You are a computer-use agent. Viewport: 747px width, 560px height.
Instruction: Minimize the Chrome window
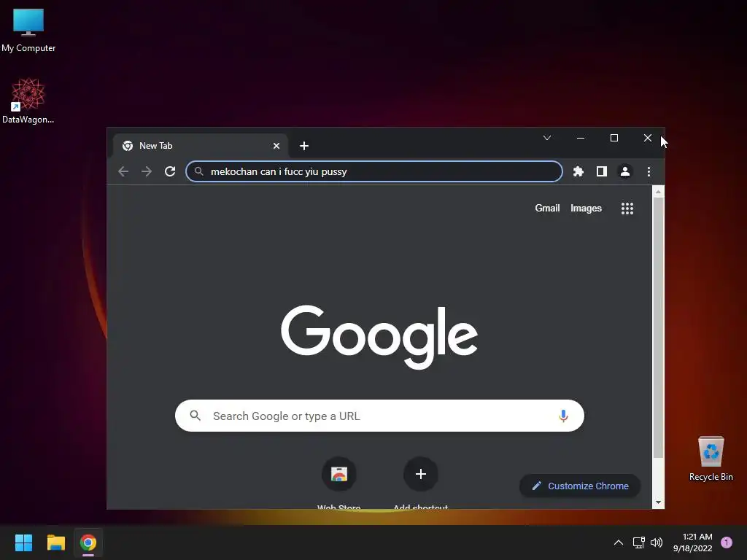[580, 138]
